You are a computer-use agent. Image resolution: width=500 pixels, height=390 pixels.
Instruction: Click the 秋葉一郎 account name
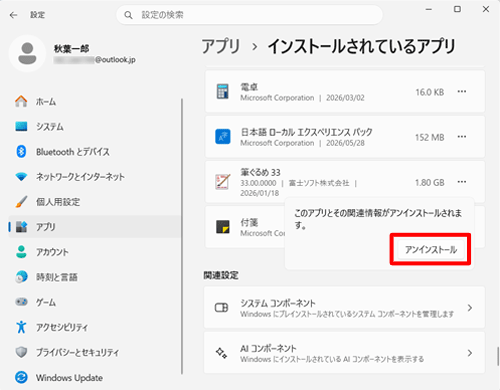(x=71, y=49)
